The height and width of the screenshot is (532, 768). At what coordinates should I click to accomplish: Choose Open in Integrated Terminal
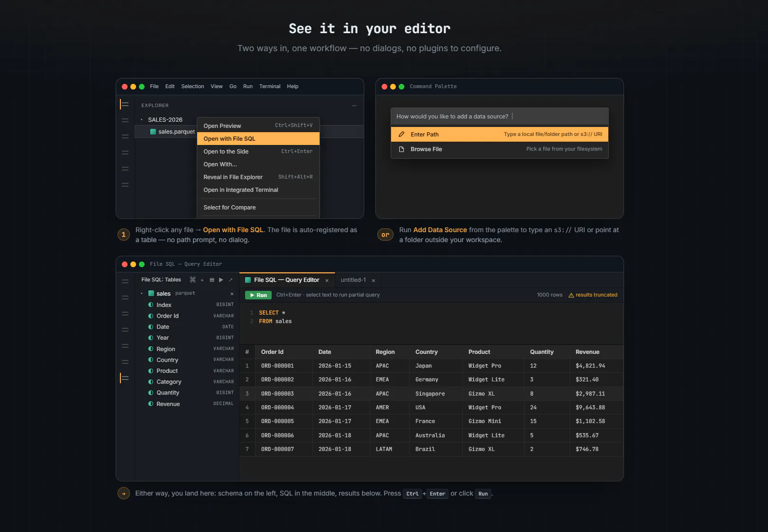coord(258,190)
